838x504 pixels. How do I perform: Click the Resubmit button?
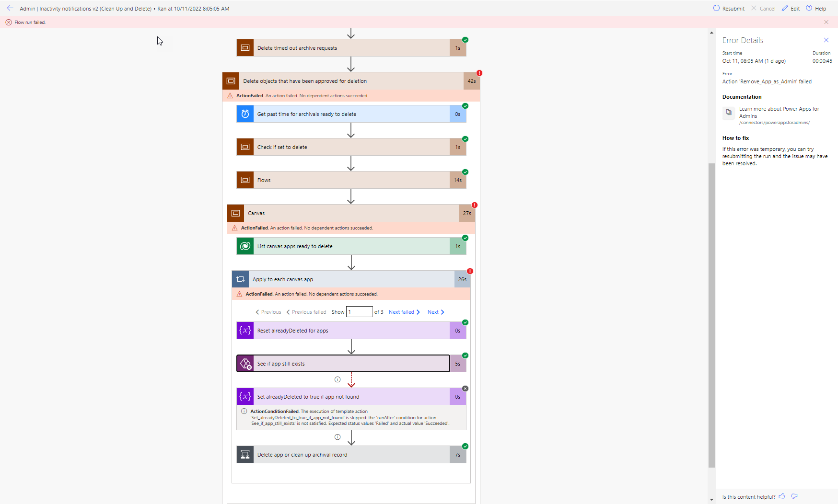click(x=729, y=8)
